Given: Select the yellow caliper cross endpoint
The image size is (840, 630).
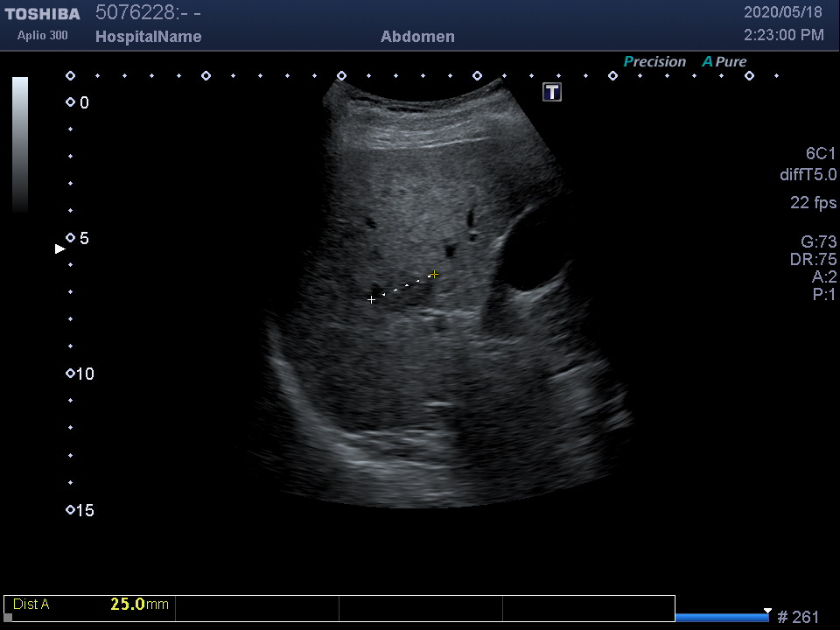Looking at the screenshot, I should [x=434, y=274].
